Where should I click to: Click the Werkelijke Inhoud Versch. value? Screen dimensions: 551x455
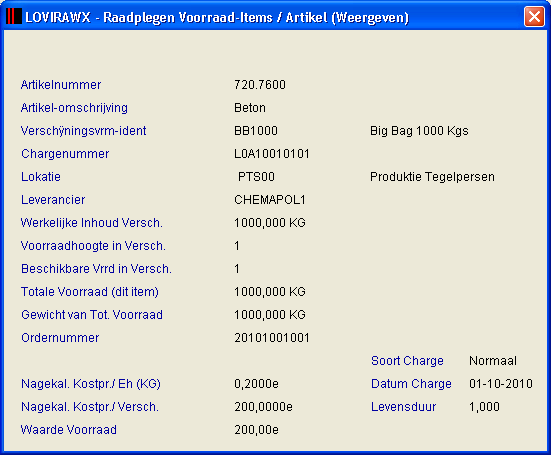270,223
